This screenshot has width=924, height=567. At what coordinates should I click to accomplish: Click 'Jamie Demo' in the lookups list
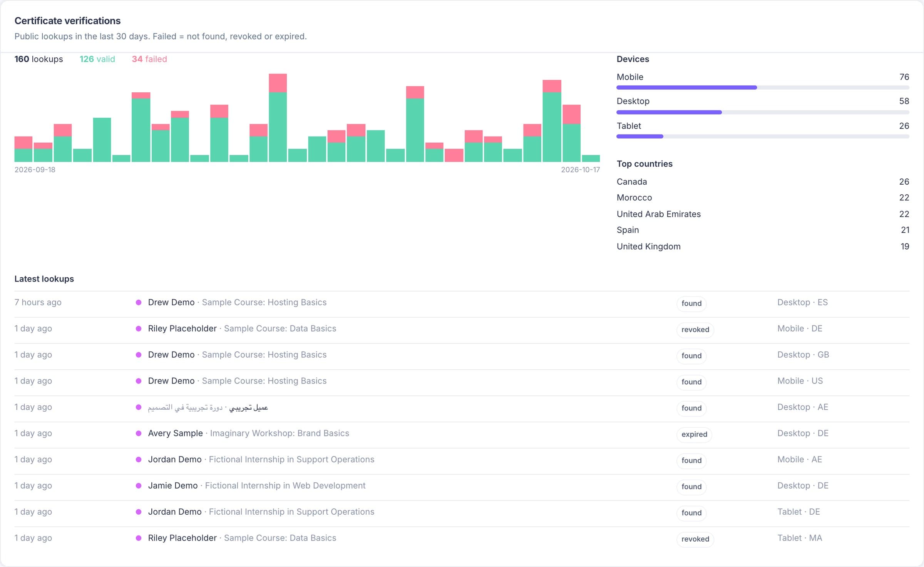point(172,485)
